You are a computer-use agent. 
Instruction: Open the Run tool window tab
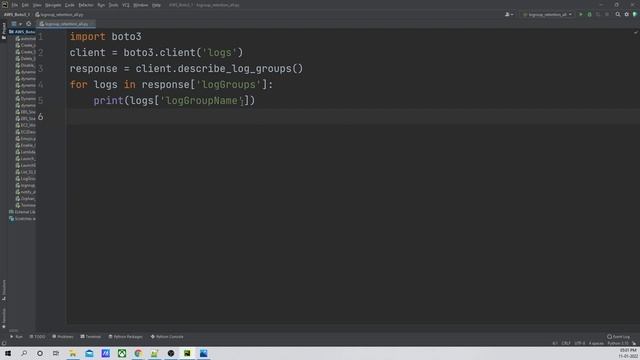tap(16, 337)
